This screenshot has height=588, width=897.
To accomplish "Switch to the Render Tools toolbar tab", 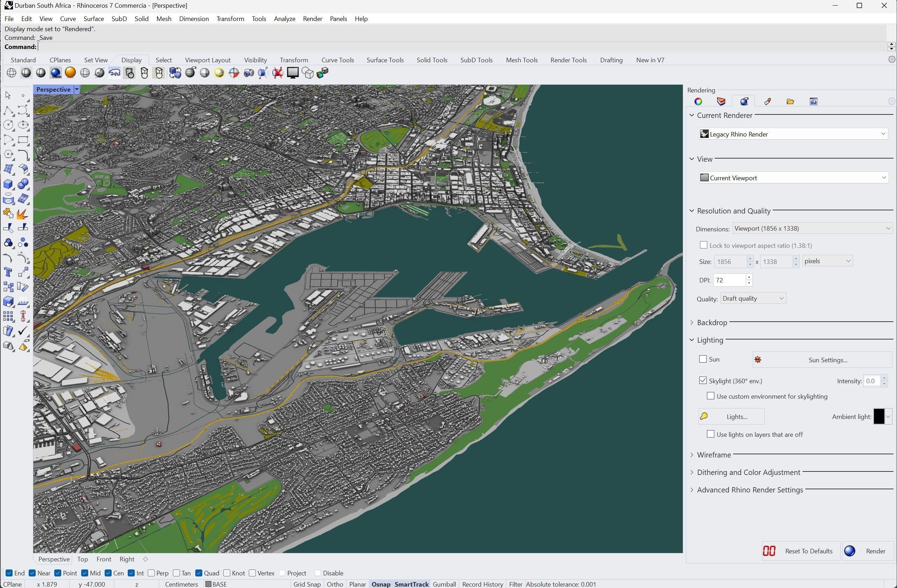I will 568,60.
